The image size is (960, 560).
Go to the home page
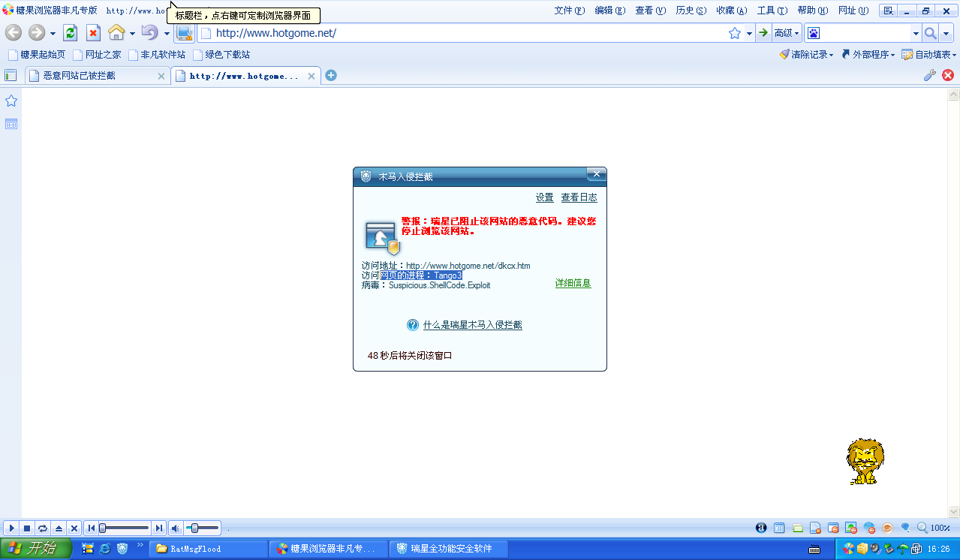[x=116, y=33]
